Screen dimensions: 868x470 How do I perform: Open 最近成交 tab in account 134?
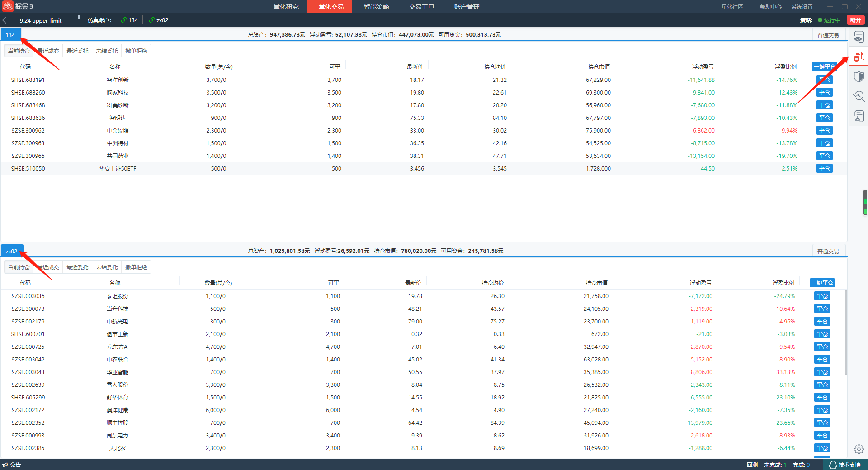(x=48, y=51)
